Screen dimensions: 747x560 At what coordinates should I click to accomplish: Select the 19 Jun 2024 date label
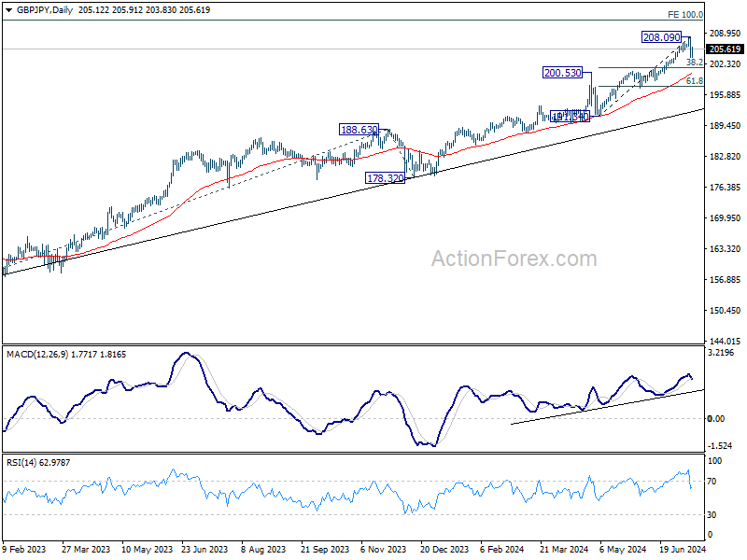683,549
